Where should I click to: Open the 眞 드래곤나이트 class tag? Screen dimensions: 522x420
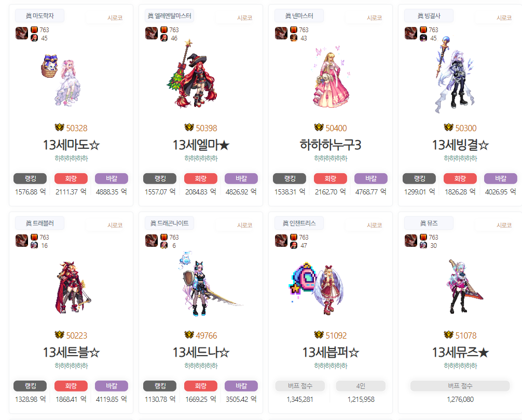point(170,223)
